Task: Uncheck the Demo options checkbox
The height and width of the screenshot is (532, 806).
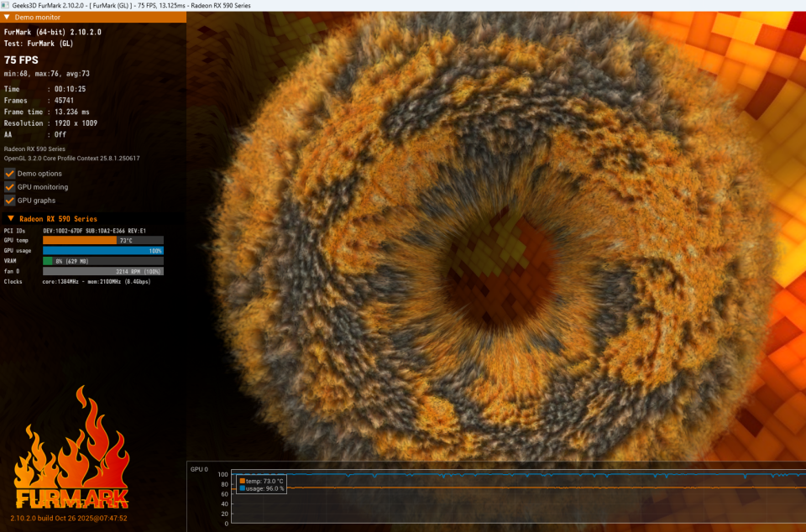Action: pos(10,174)
